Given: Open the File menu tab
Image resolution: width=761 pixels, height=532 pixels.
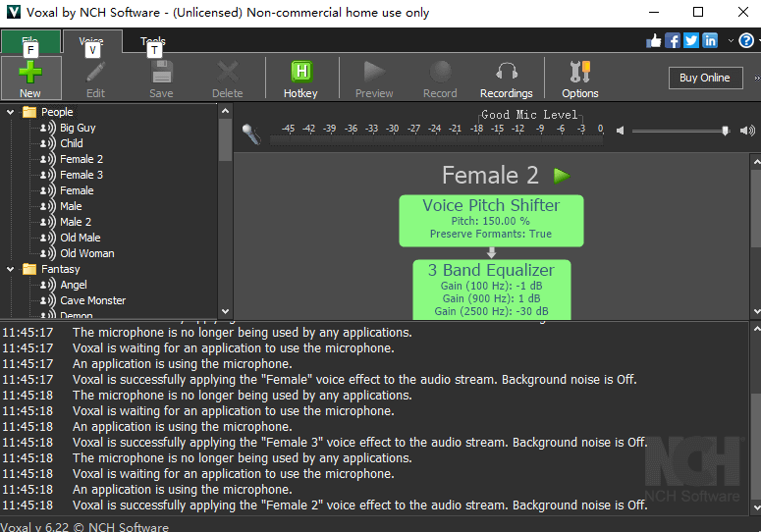Looking at the screenshot, I should [29, 42].
